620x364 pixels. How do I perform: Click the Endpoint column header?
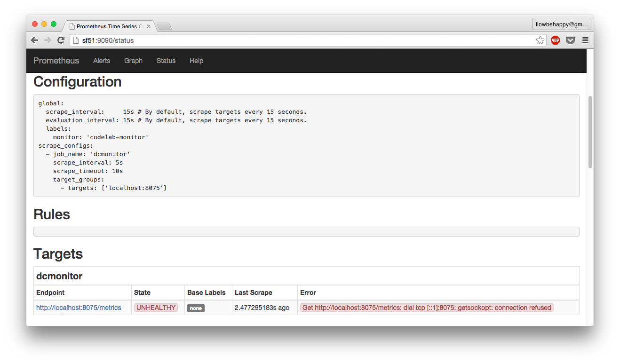50,293
